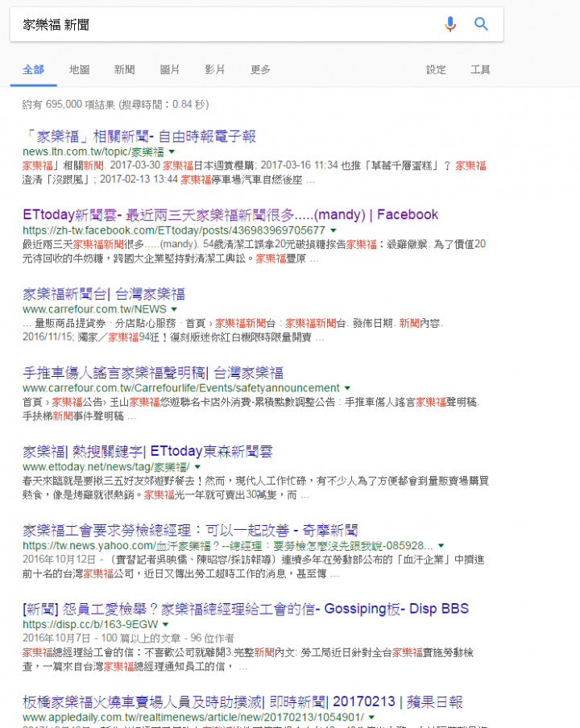Click the blue magnifier search icon
The image size is (580, 728).
[481, 23]
